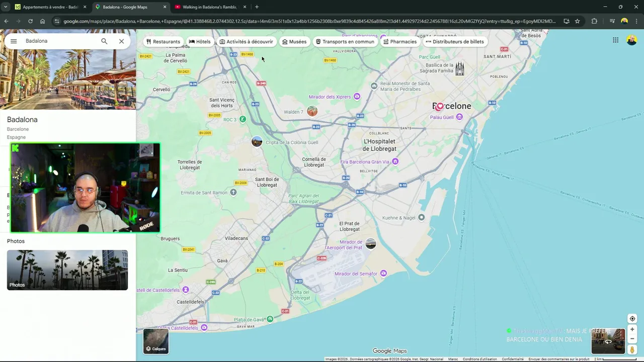This screenshot has height=362, width=644.
Task: Click the Mirador dels Xiprers marker
Action: [x=357, y=97]
